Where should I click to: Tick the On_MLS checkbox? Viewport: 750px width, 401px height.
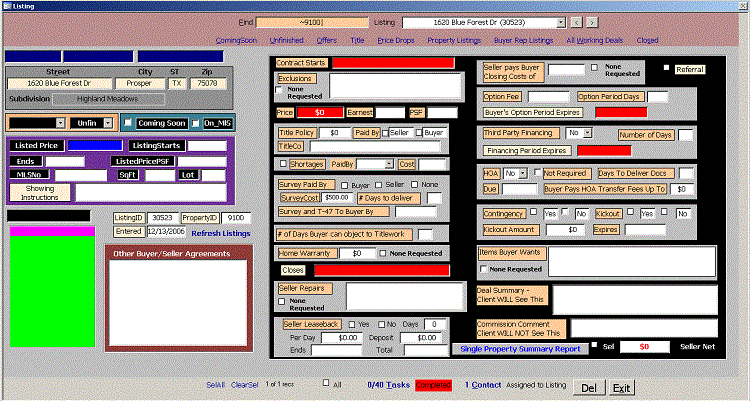coord(196,123)
